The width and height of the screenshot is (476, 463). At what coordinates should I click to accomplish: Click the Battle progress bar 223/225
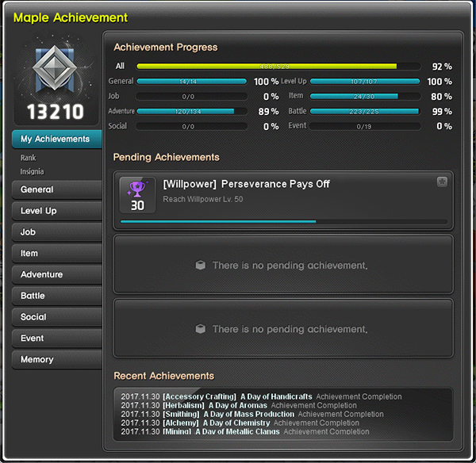365,111
